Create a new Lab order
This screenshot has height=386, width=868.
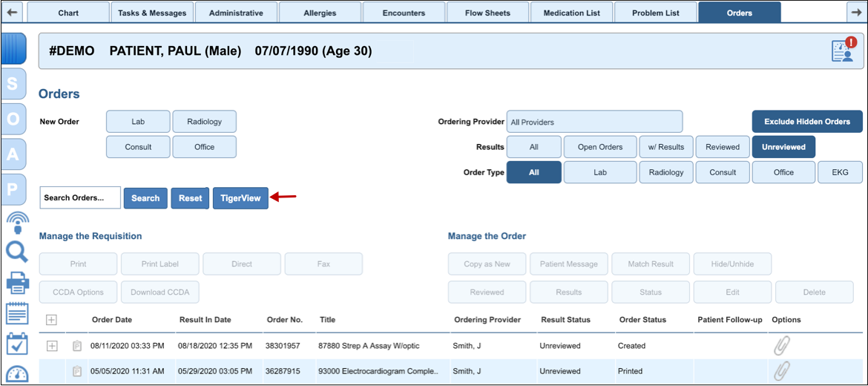point(138,122)
